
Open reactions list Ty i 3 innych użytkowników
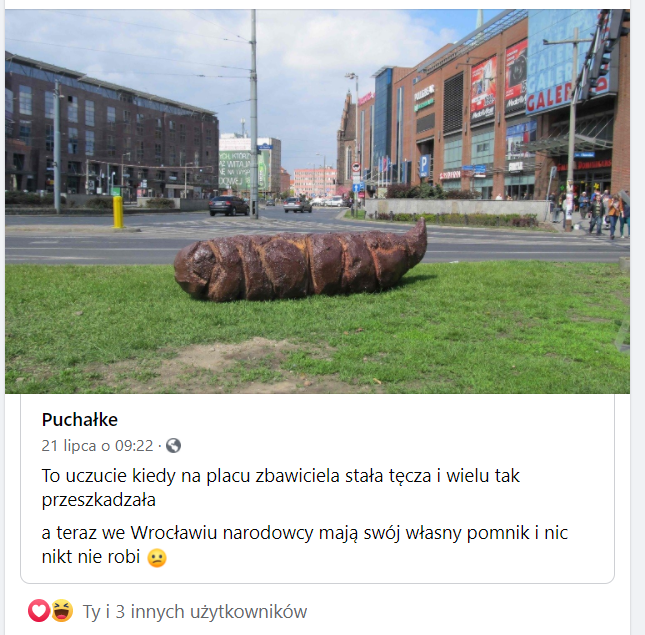point(195,612)
